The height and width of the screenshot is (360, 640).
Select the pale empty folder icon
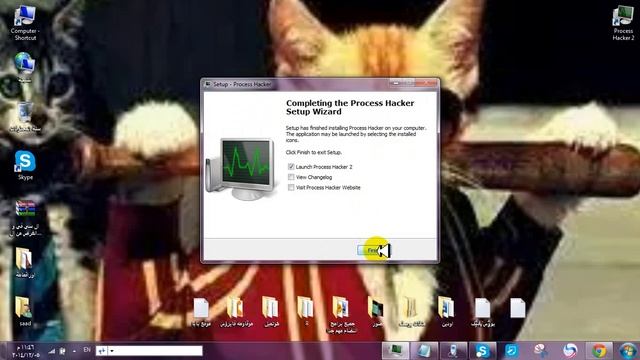click(x=411, y=312)
